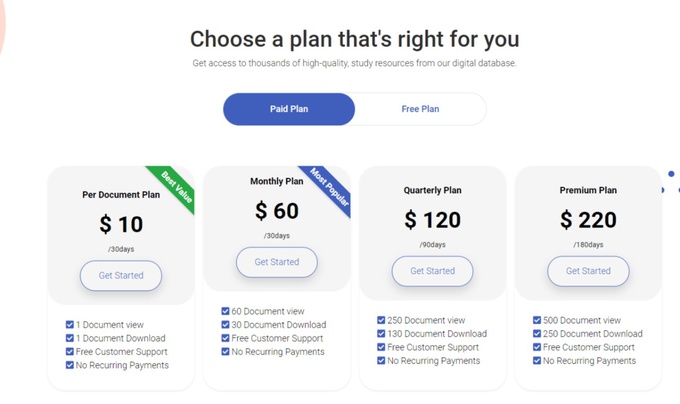Click the blue dot on right edge
Viewport: 680px width, 404px height.
pos(671,174)
